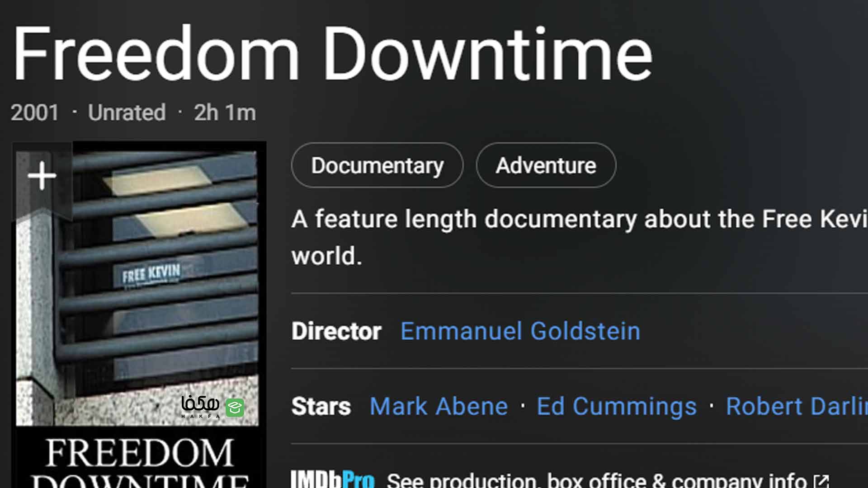
Task: Open Mark Abene's profile link
Action: click(x=439, y=406)
